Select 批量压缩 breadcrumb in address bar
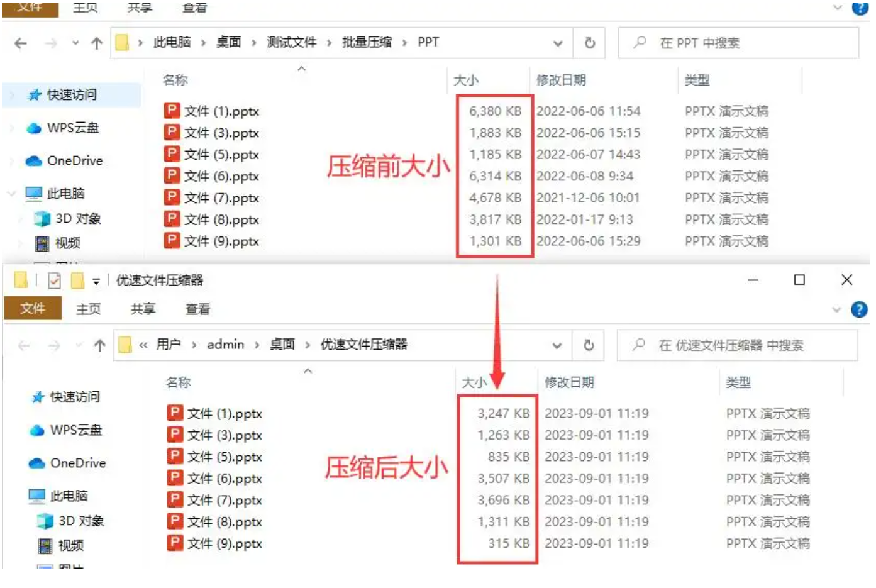 (367, 42)
